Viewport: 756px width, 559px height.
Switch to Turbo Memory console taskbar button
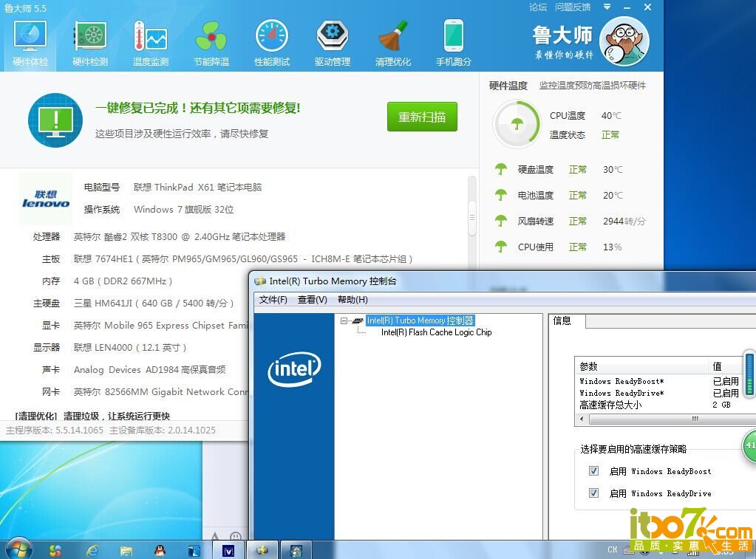tap(262, 550)
